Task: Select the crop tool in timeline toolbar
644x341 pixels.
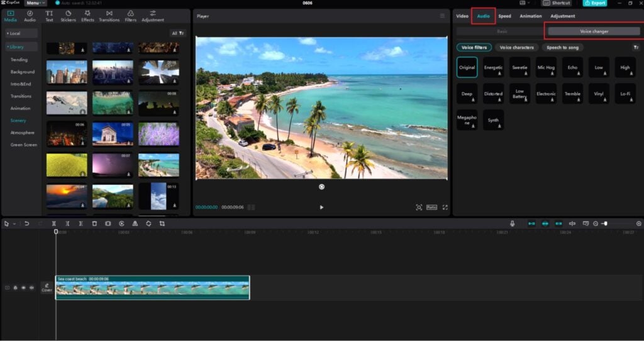Action: pyautogui.click(x=162, y=224)
